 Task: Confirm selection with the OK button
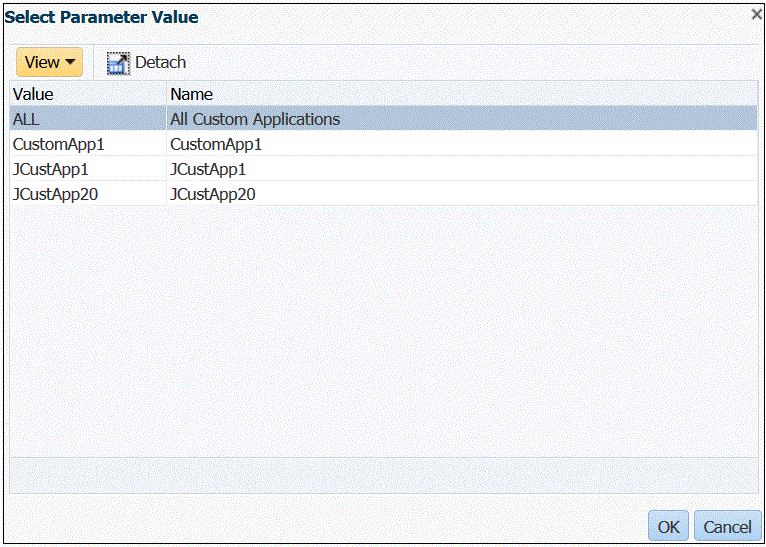coord(668,526)
